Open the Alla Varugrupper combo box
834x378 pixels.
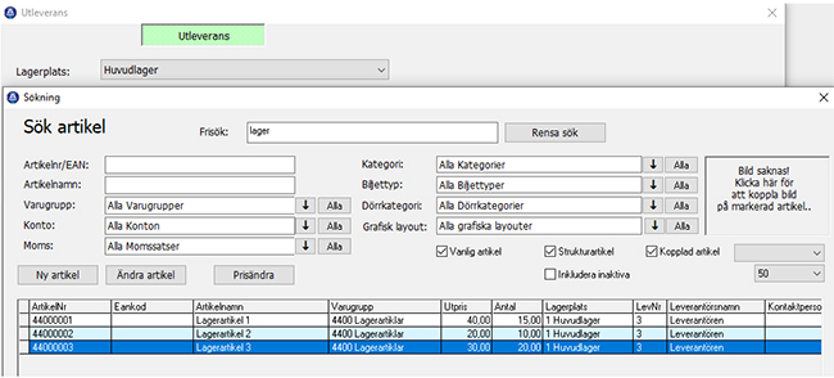[x=200, y=206]
